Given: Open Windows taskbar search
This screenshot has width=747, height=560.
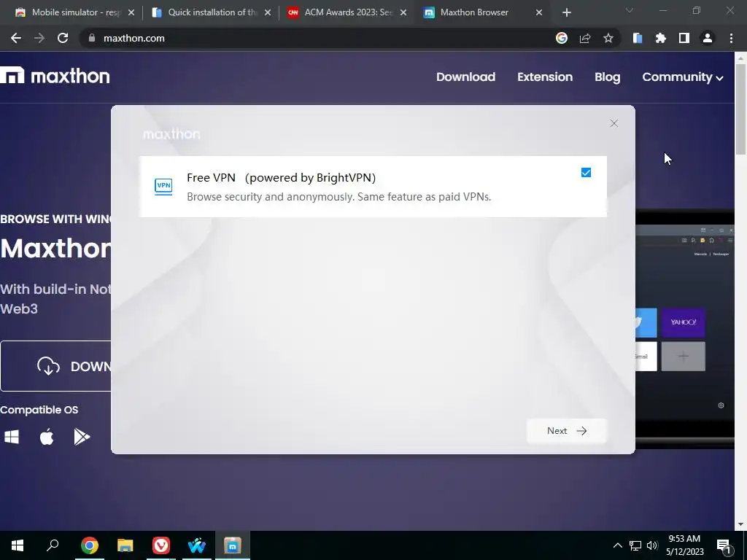Looking at the screenshot, I should (x=53, y=545).
